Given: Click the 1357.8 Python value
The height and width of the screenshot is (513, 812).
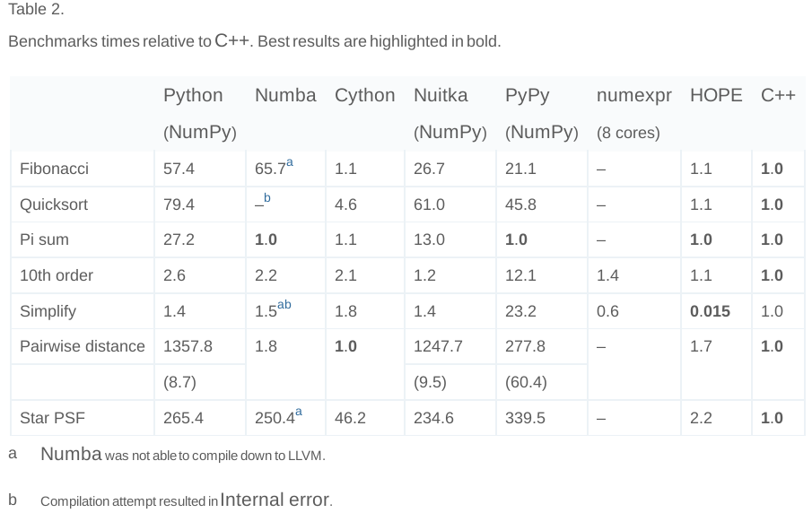Looking at the screenshot, I should coord(188,346).
